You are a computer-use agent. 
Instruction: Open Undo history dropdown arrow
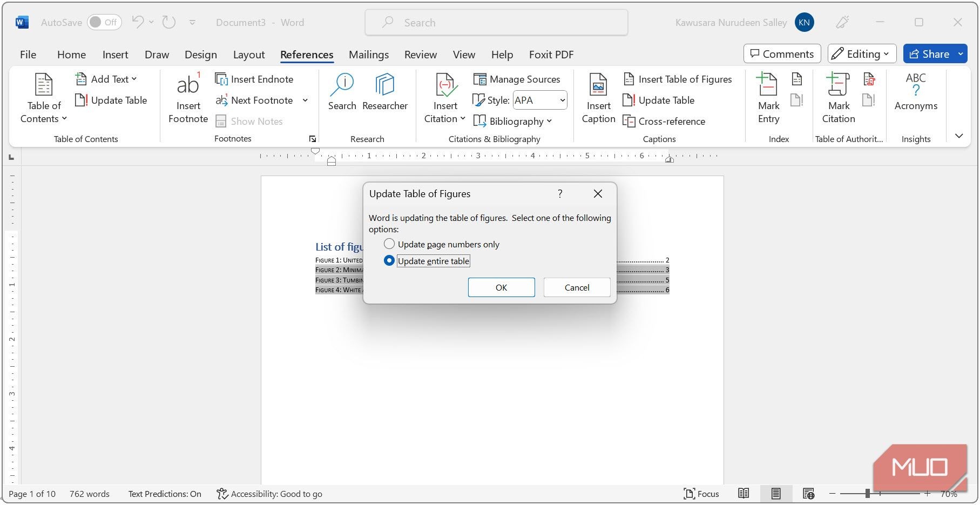coord(151,22)
